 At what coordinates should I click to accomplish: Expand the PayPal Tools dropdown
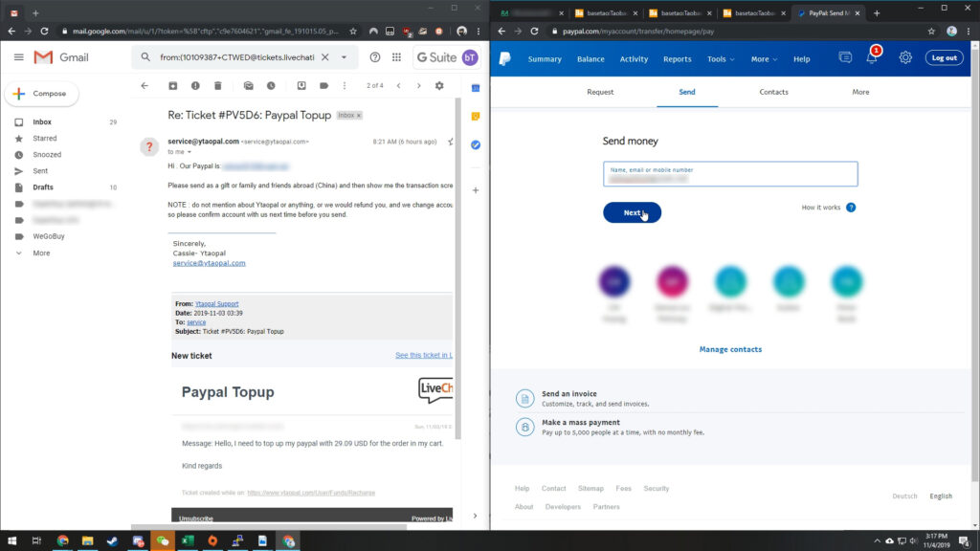tap(721, 59)
